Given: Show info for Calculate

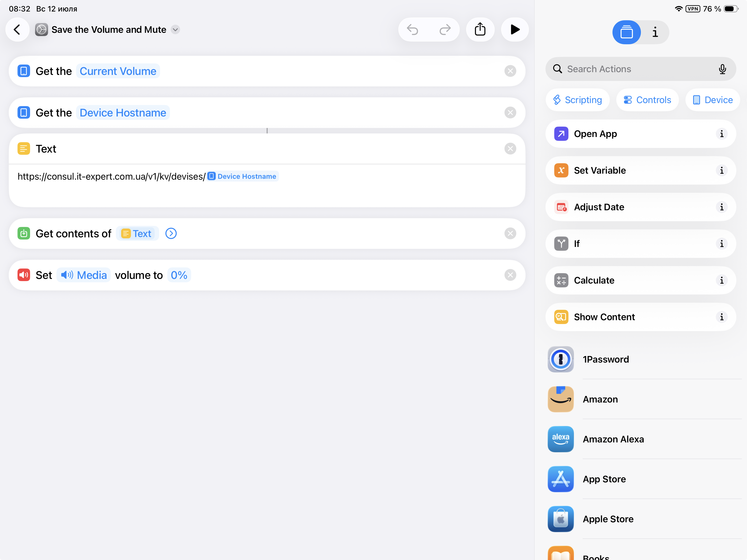Looking at the screenshot, I should pos(722,280).
